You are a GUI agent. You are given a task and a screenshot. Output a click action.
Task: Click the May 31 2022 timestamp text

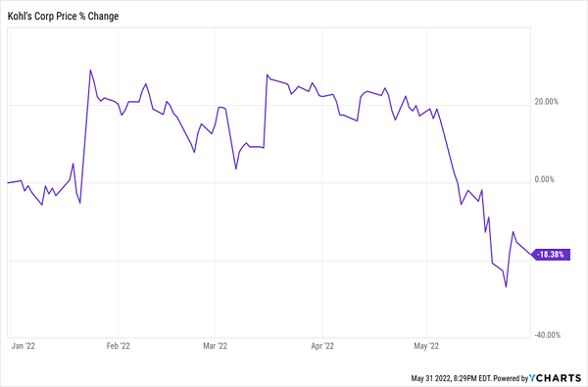451,378
